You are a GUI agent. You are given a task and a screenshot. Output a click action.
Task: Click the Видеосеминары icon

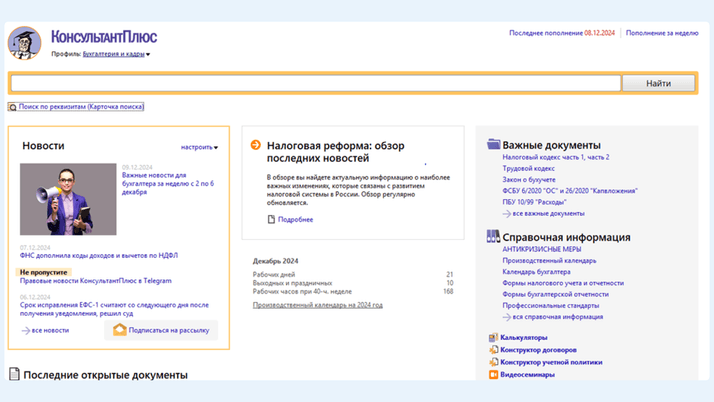click(x=493, y=375)
